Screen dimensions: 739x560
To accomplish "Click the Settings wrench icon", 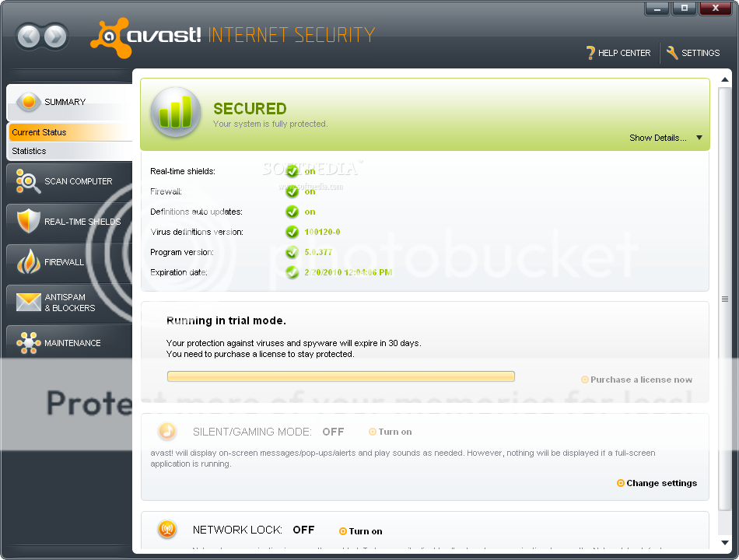I will tap(673, 53).
